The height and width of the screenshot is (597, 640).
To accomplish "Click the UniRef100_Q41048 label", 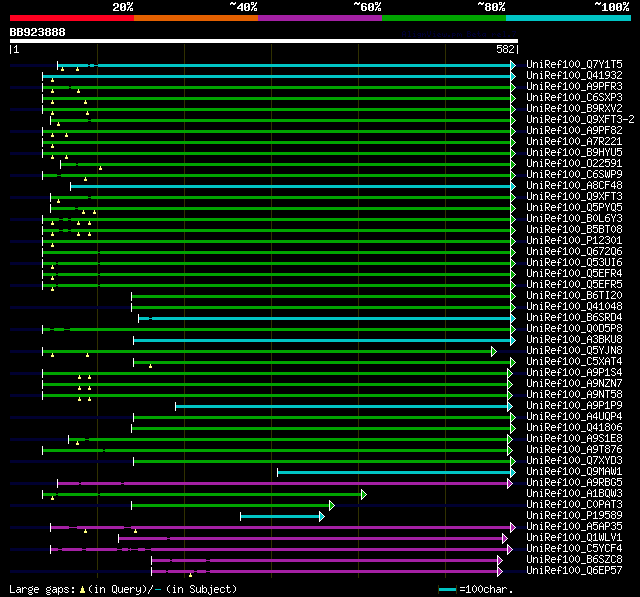I will (x=574, y=307).
